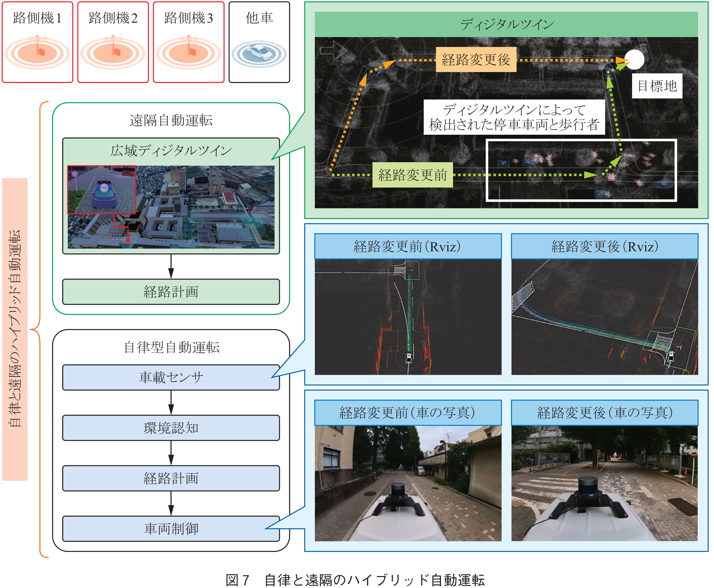714x588 pixels.
Task: Click the white destination circle marker
Action: (634, 59)
